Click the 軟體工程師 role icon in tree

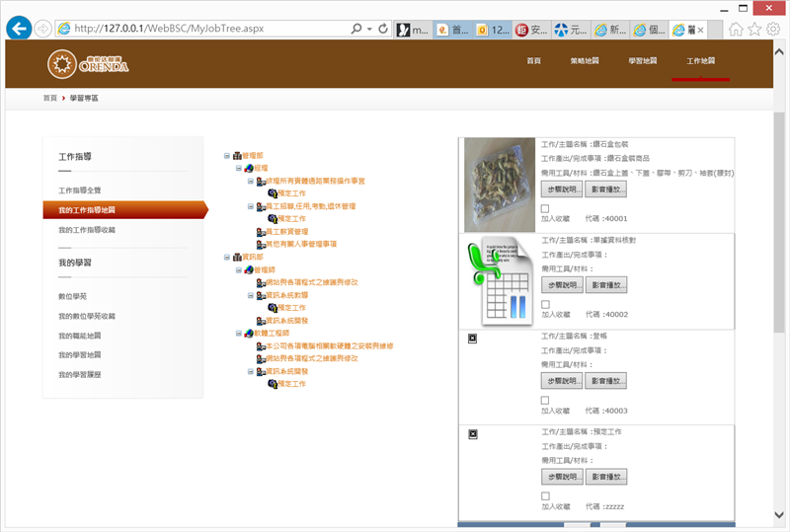pos(249,334)
